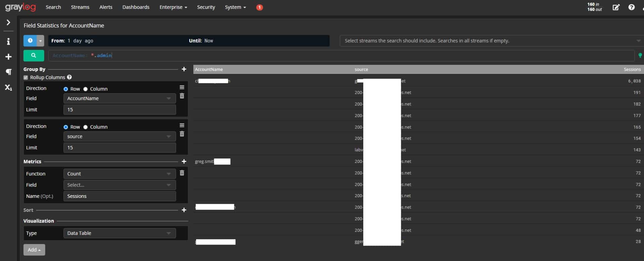
Task: Click the AccountName grouping drag handle
Action: pos(182,87)
